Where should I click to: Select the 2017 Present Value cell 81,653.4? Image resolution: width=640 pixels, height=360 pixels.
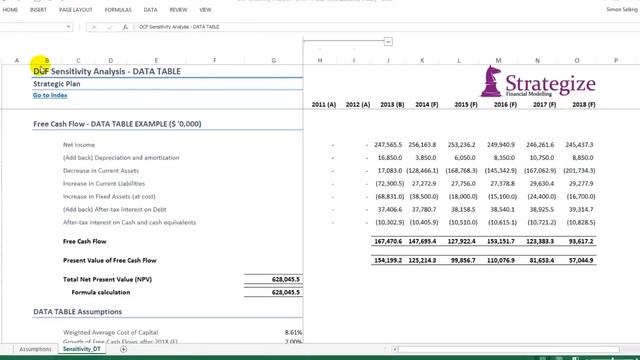click(541, 260)
